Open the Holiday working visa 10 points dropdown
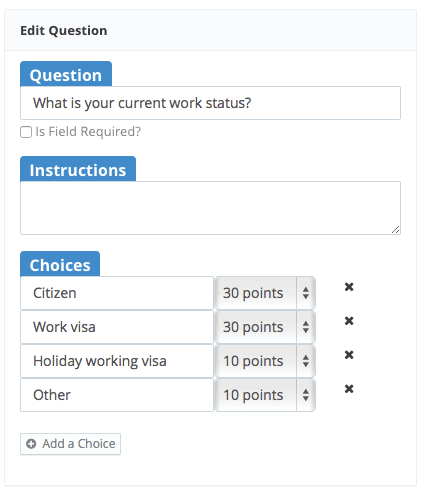Viewport: 427px width, 493px height. click(x=265, y=361)
